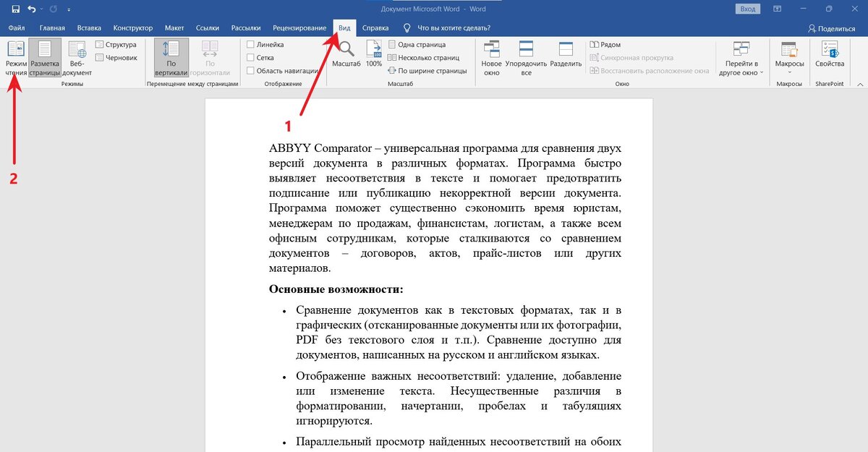Open the Справка tab

[x=375, y=28]
